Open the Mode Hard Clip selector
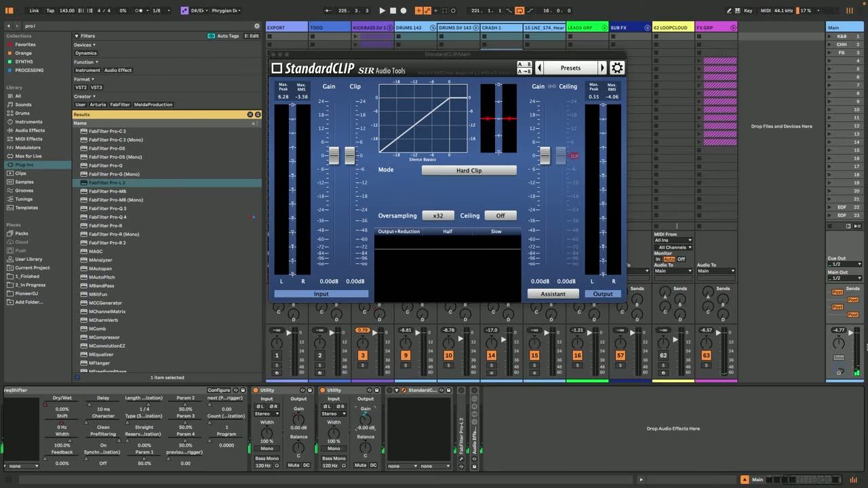 point(469,171)
